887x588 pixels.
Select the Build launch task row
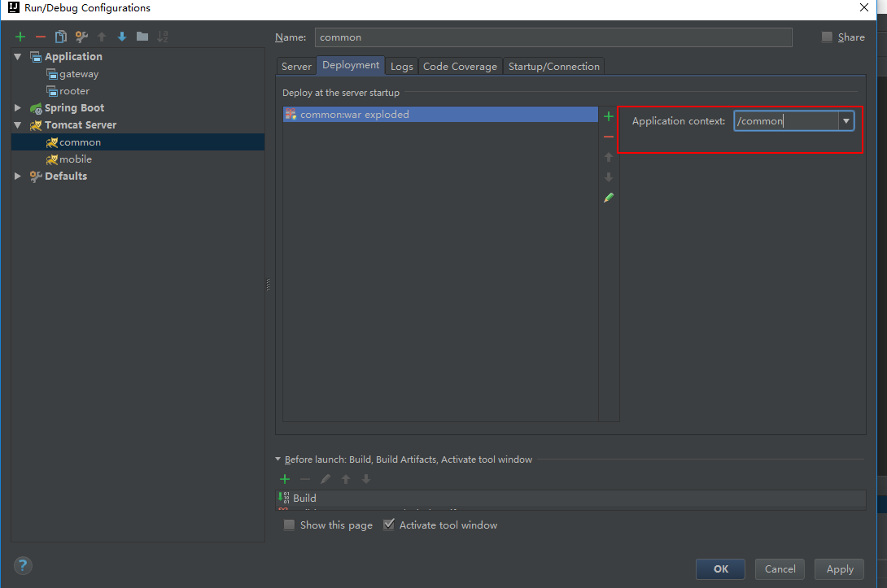tap(570, 498)
